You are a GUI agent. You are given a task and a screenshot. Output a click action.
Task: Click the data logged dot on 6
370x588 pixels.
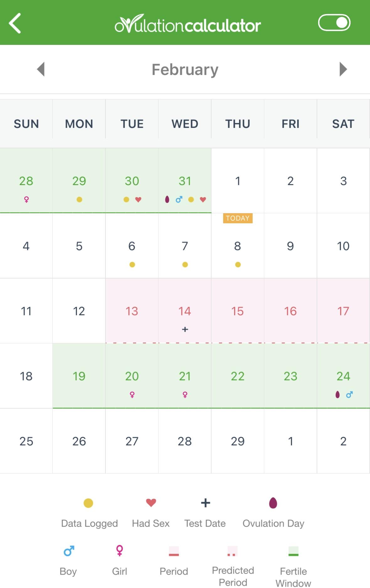(x=132, y=265)
